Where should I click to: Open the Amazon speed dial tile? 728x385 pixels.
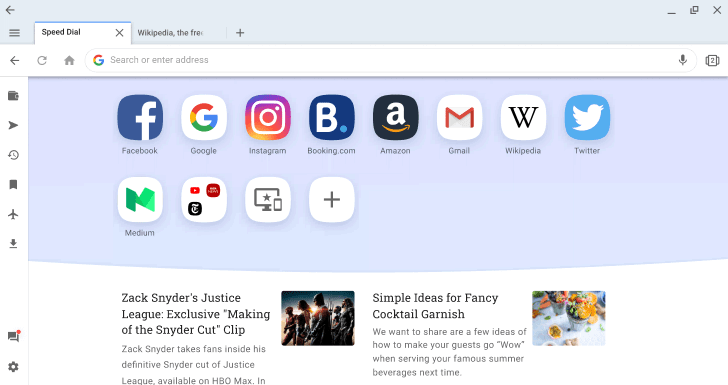pos(396,117)
